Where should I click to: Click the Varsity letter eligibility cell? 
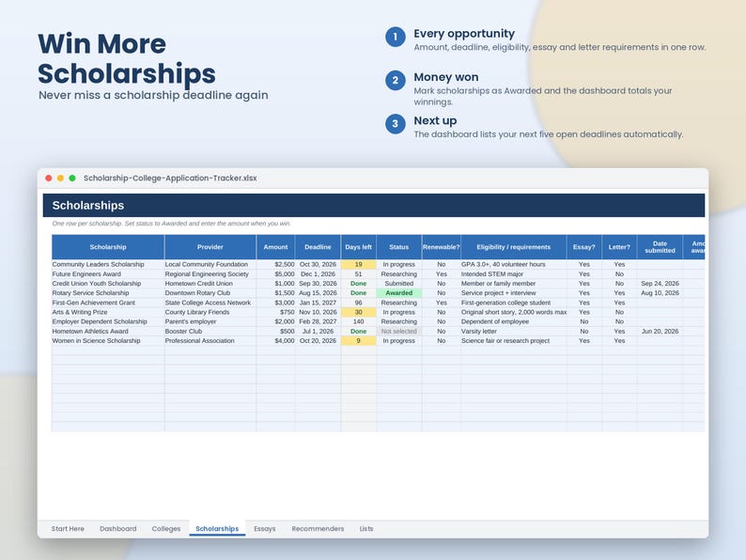tap(513, 331)
